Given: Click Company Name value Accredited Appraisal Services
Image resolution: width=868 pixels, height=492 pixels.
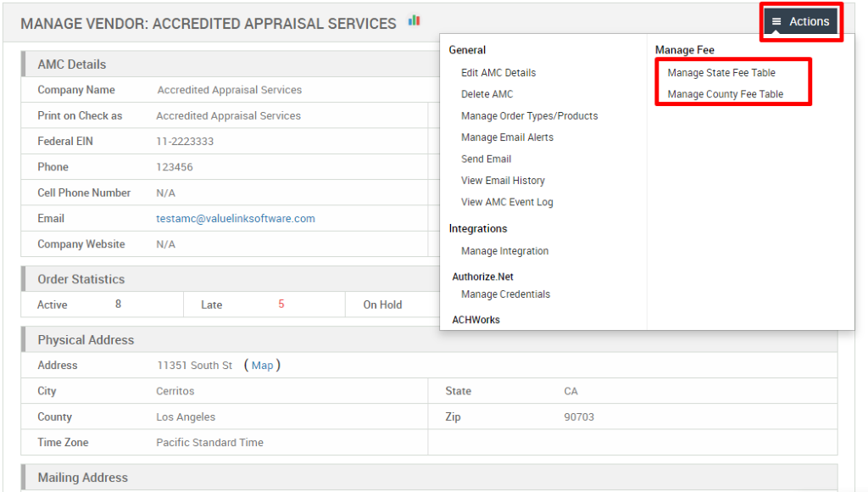Looking at the screenshot, I should click(230, 90).
